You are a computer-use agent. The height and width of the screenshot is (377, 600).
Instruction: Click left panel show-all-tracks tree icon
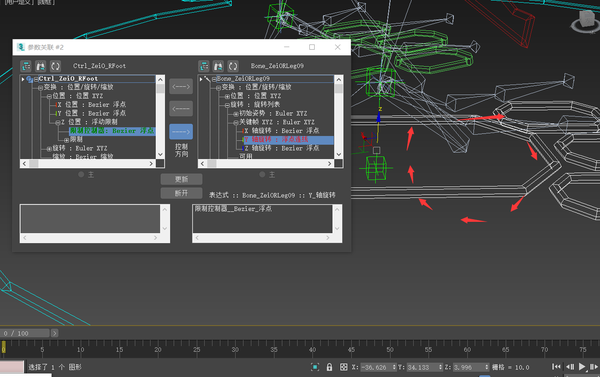[26, 66]
